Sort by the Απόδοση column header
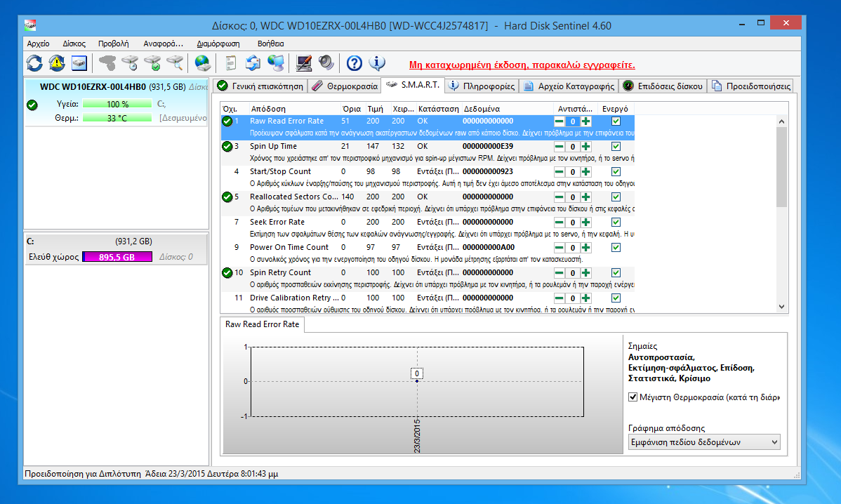 [294, 109]
